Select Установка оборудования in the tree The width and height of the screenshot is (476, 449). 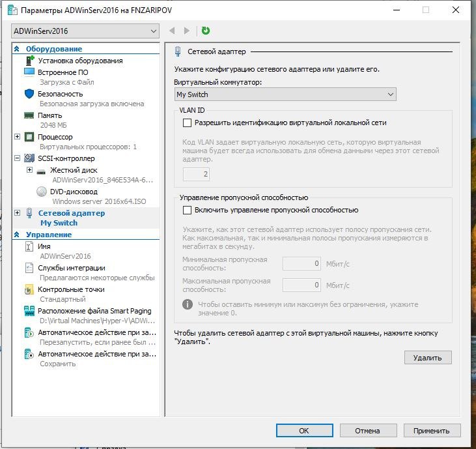(x=80, y=61)
